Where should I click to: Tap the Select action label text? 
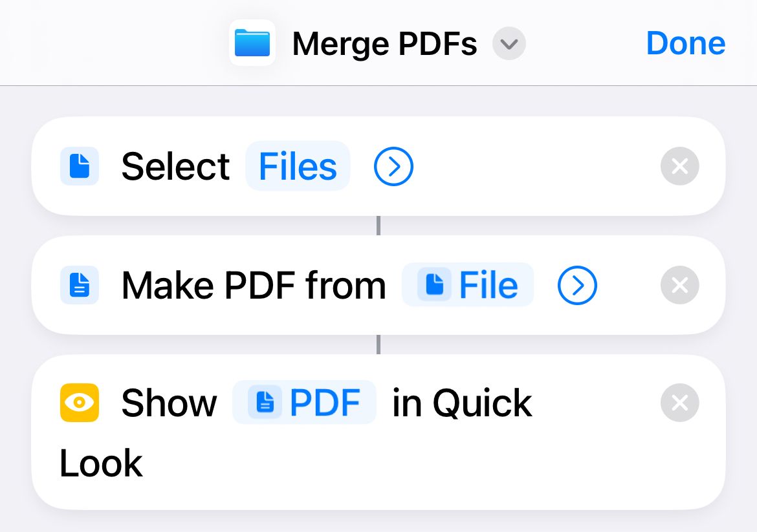175,167
